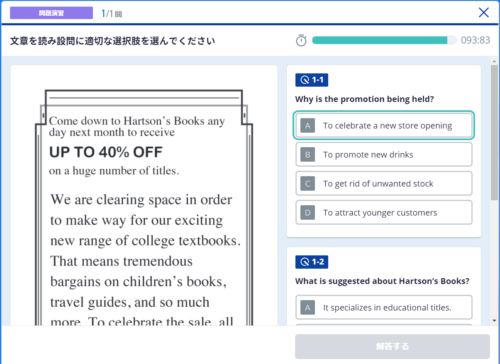
Task: Select answer C: To get rid of unwanted stock
Action: click(x=384, y=183)
